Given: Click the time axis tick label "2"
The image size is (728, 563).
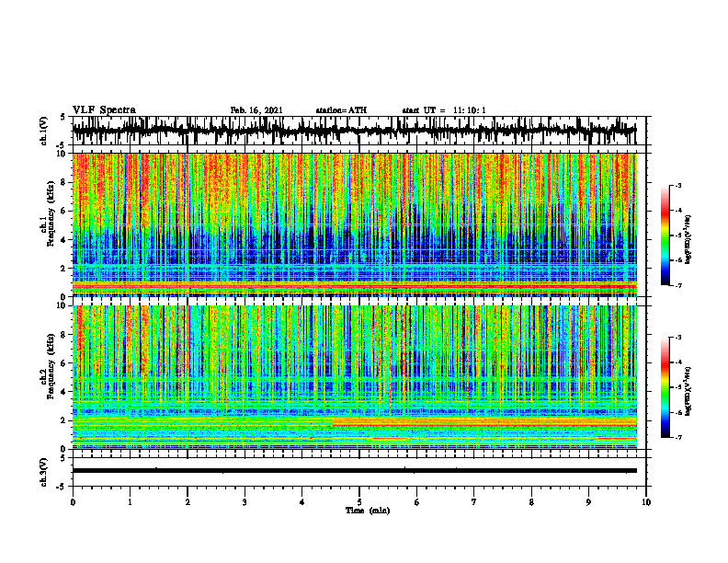Looking at the screenshot, I should (x=188, y=502).
